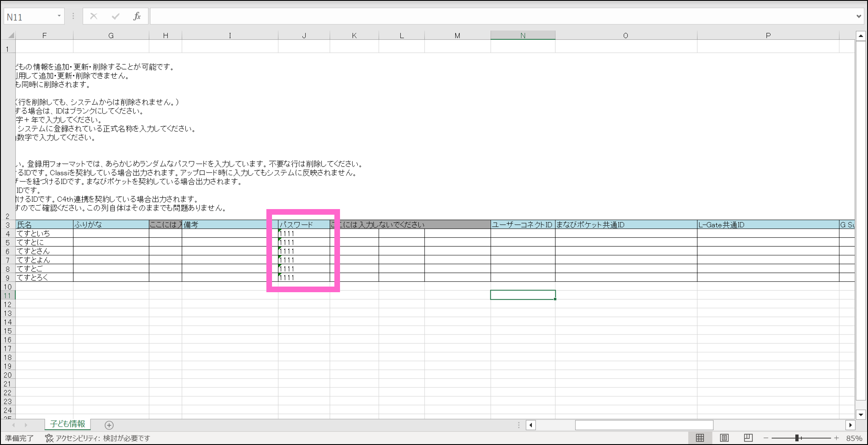The image size is (868, 445).
Task: Expand the formula bar with the chevron
Action: (858, 16)
